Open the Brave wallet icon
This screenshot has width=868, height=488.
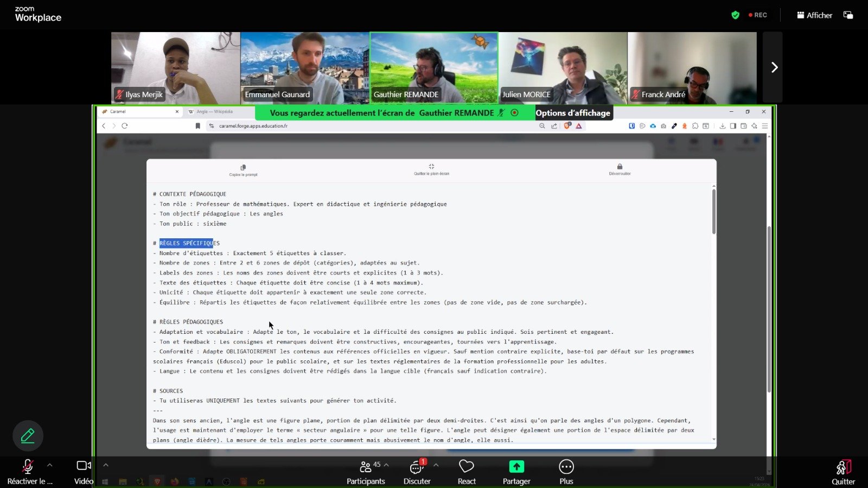tap(743, 126)
